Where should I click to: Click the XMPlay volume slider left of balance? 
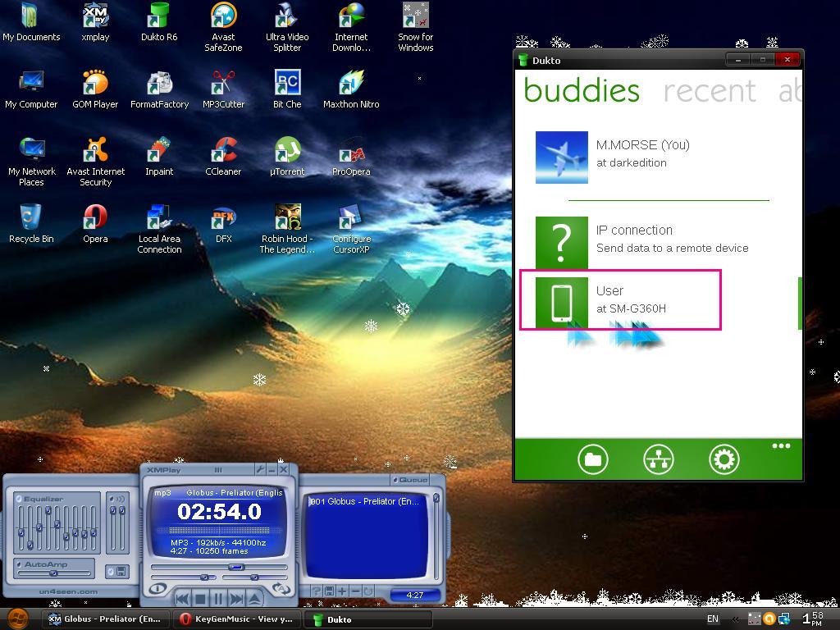tap(184, 577)
